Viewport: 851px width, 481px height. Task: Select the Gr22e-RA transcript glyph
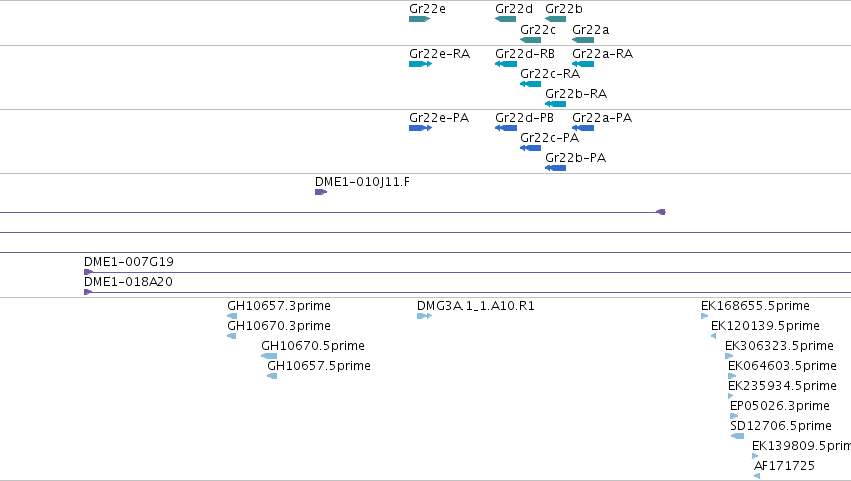point(421,64)
